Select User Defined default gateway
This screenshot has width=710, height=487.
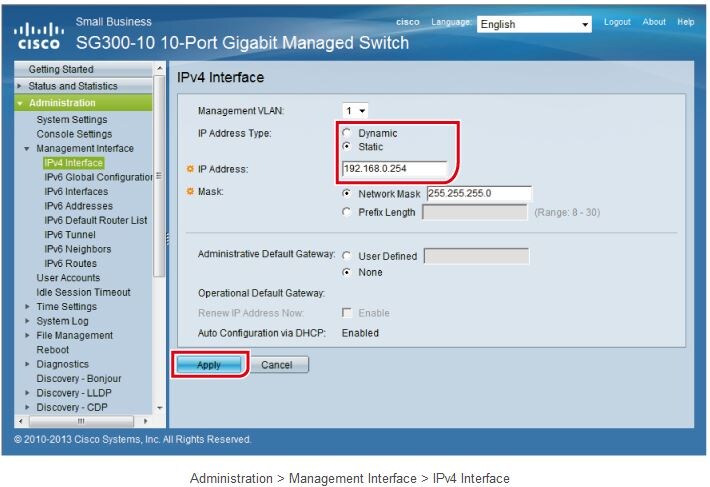[347, 257]
